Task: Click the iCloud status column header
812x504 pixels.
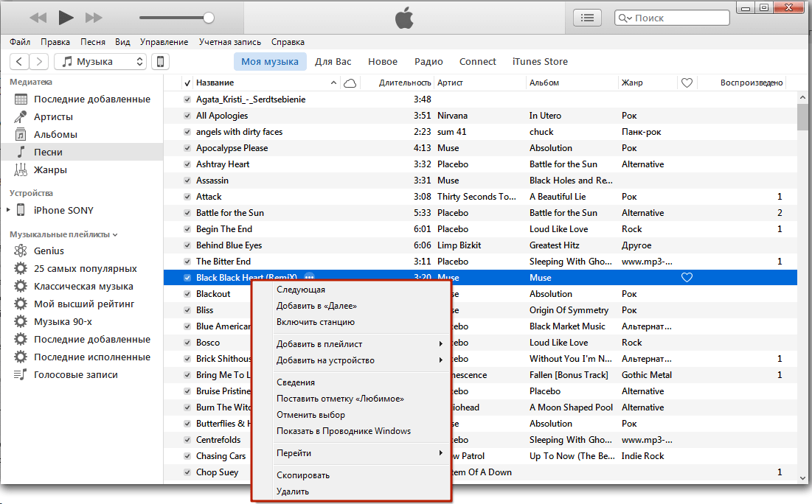Action: pyautogui.click(x=350, y=83)
